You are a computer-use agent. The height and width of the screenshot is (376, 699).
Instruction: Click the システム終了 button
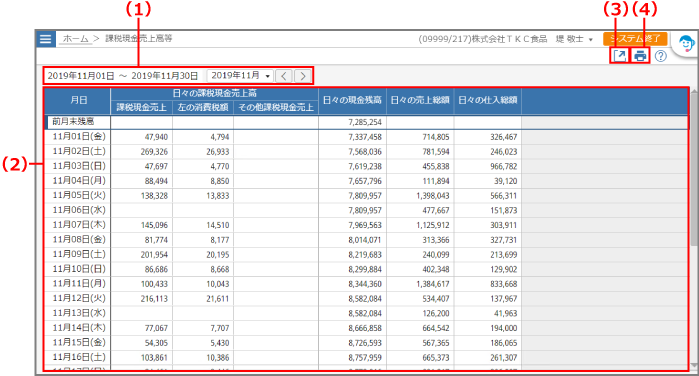click(635, 39)
